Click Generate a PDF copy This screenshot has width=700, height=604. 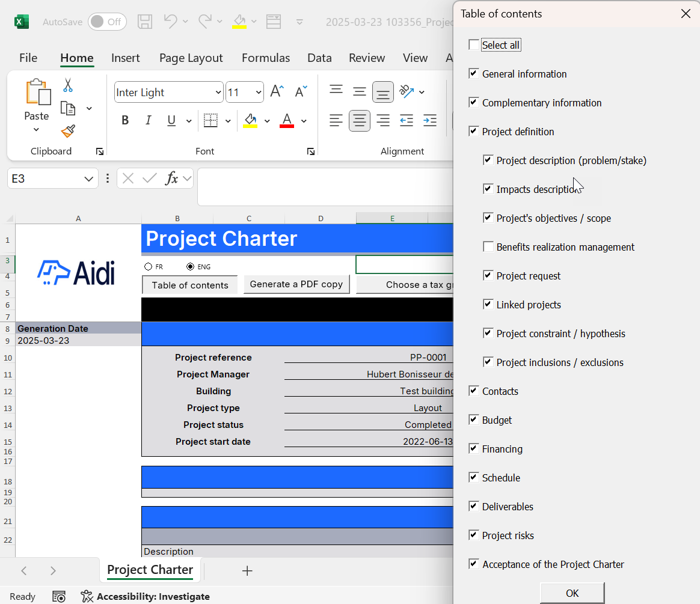[x=296, y=284]
